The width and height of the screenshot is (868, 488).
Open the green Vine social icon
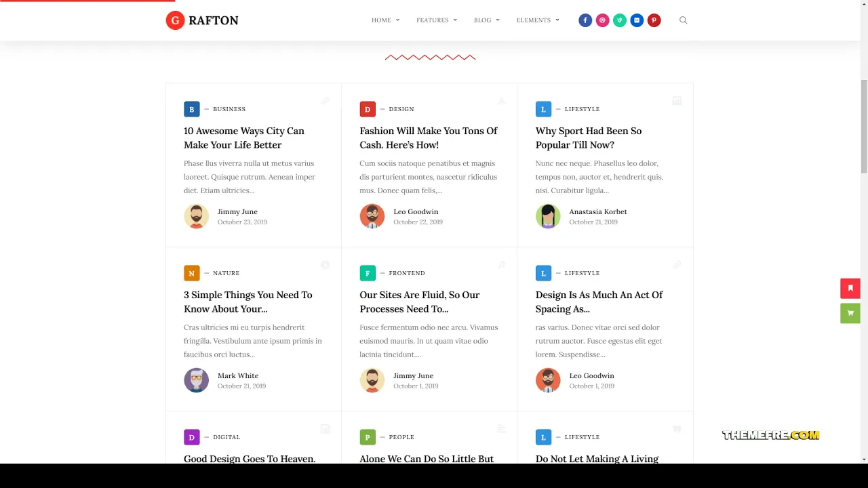point(620,20)
